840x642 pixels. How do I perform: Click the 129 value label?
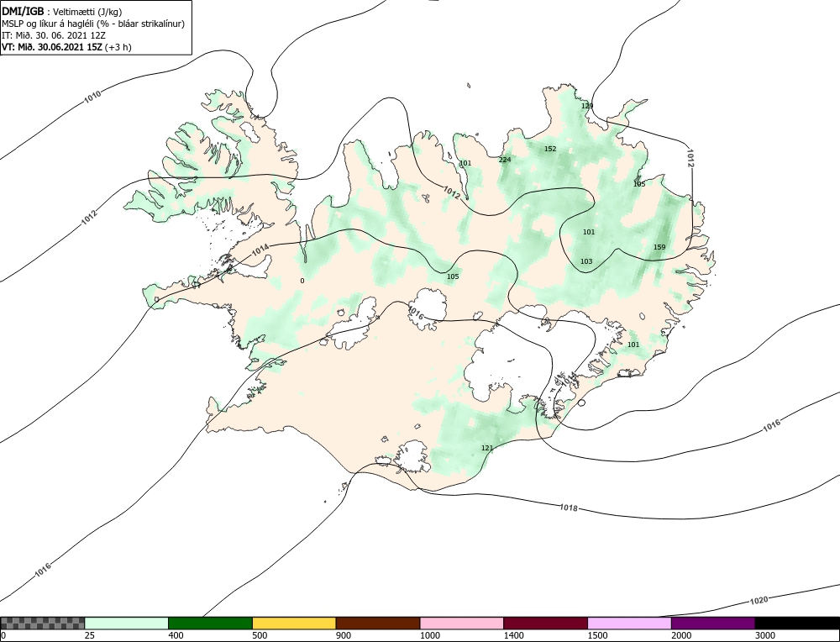tap(587, 106)
